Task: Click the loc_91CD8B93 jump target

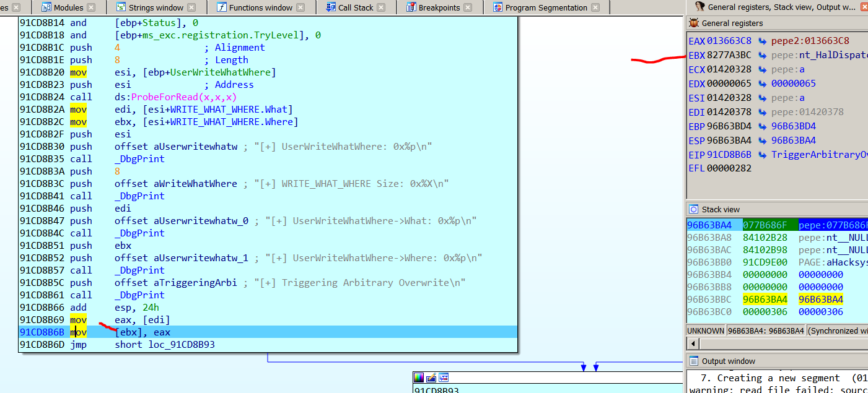Action: 180,344
